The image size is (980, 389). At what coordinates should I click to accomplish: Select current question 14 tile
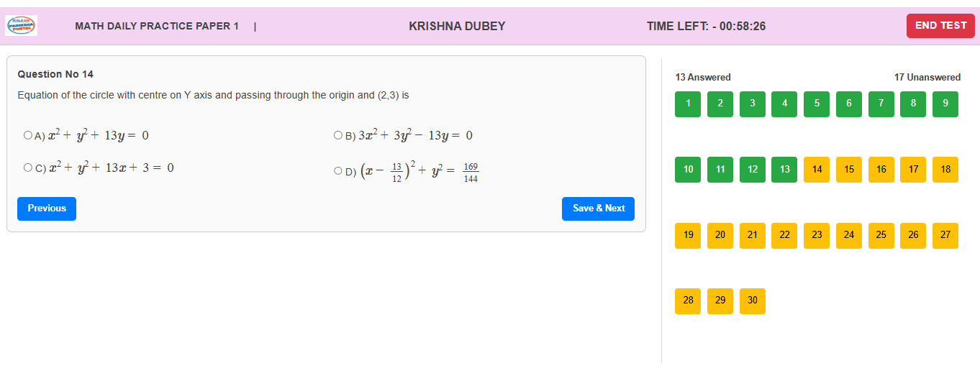point(817,170)
